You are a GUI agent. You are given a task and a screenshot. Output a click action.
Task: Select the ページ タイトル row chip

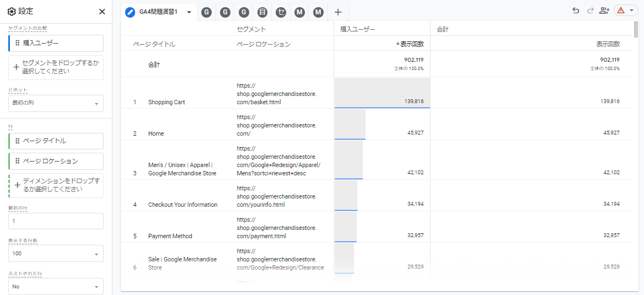[56, 141]
